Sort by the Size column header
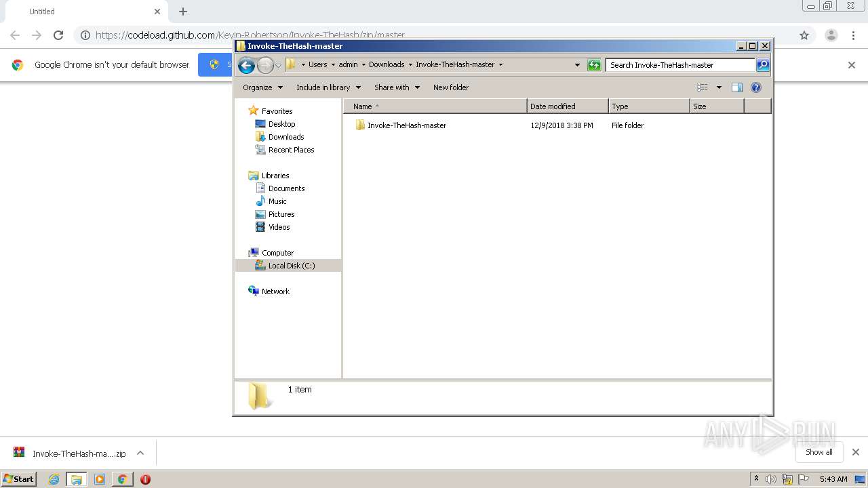 717,106
